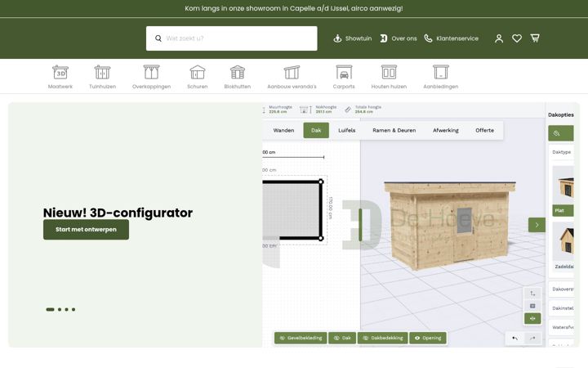Switch to the Afwerking tab

pyautogui.click(x=446, y=130)
